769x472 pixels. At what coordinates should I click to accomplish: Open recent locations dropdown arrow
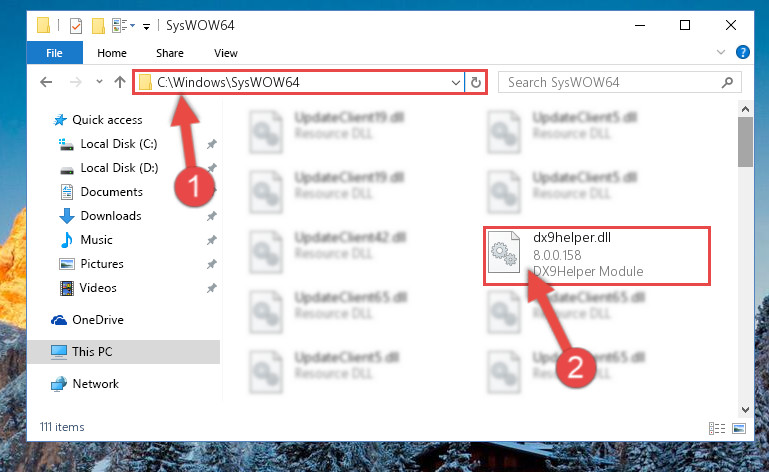(x=99, y=81)
